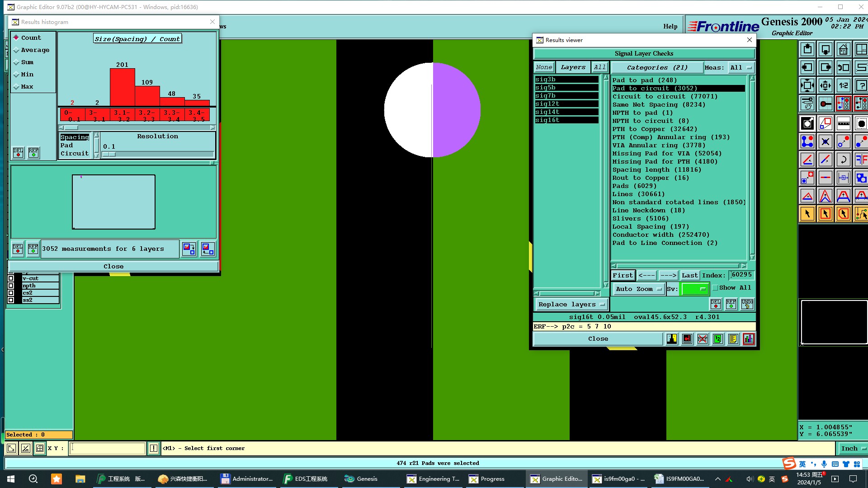The image size is (868, 488).
Task: Open the Help menu
Action: point(670,26)
